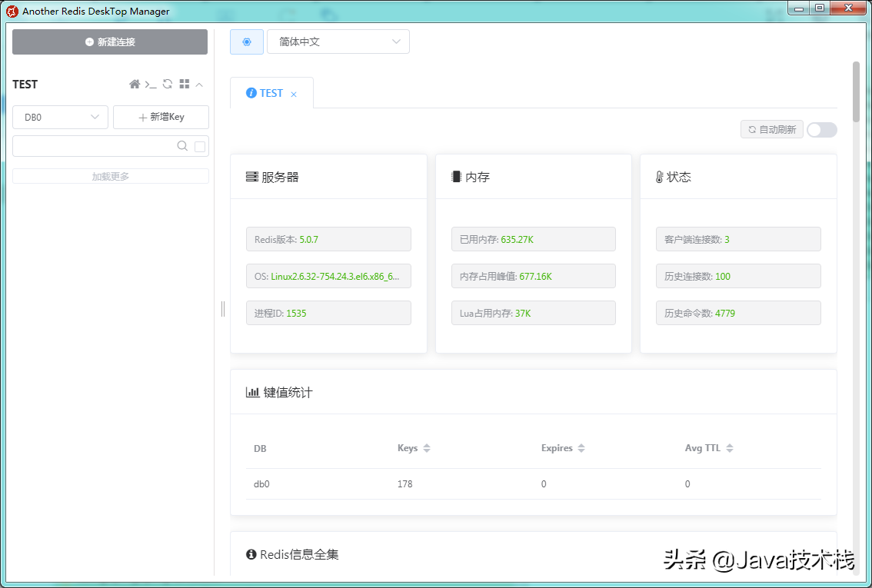Switch to the TEST status tab
Screen dimensions: 872x588
(x=271, y=93)
